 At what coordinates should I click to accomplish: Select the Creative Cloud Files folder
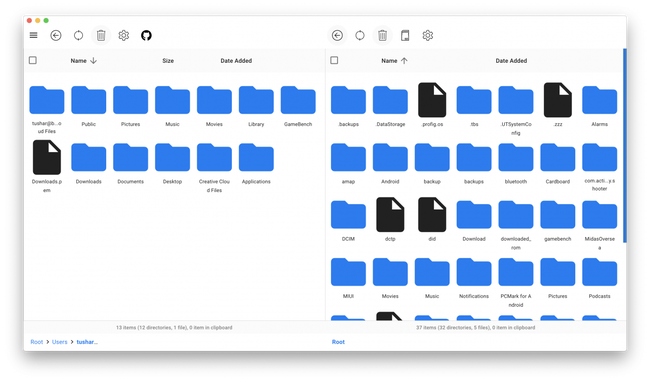[214, 168]
